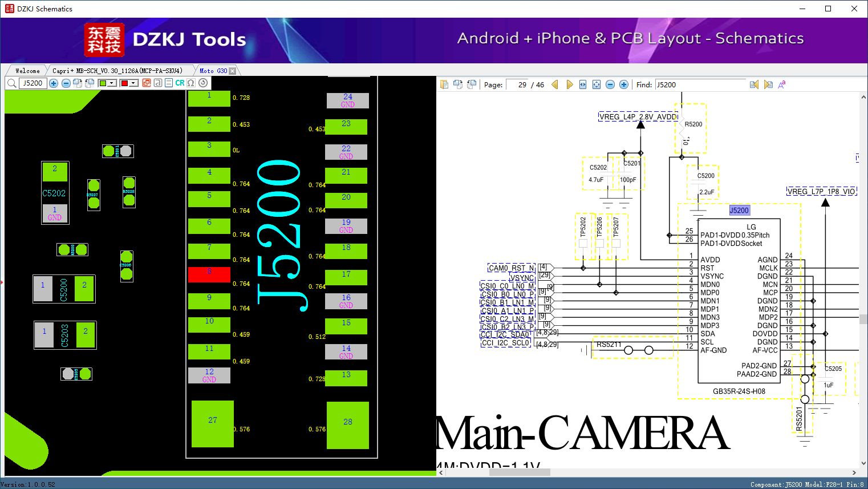Viewport: 868px width, 489px height.
Task: Rotate the schematic page counter-clockwise
Action: click(x=471, y=84)
